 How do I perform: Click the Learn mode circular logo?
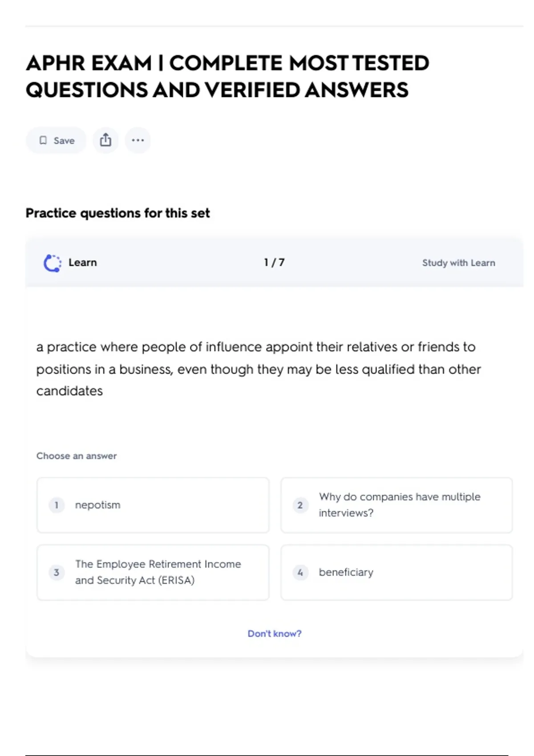pyautogui.click(x=53, y=263)
